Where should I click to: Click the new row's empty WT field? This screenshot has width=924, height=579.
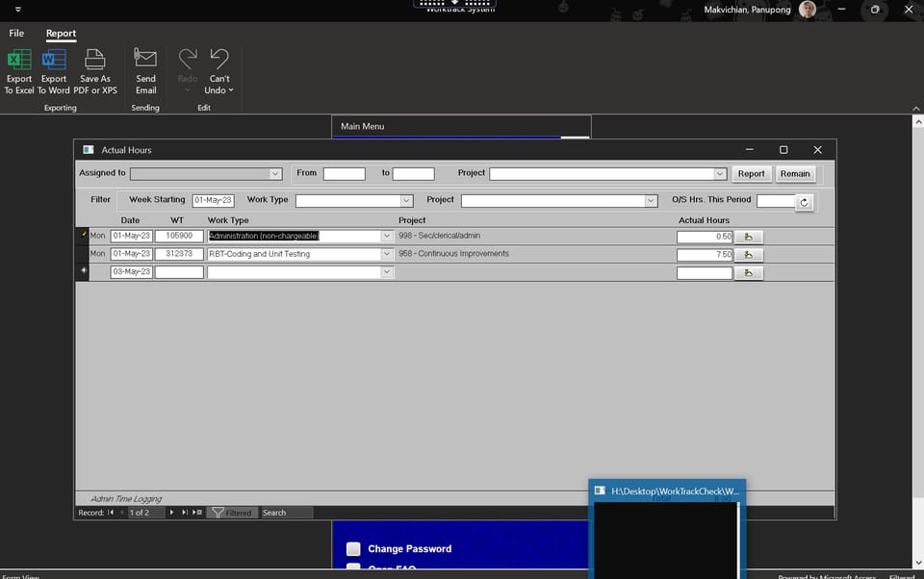[x=179, y=272]
